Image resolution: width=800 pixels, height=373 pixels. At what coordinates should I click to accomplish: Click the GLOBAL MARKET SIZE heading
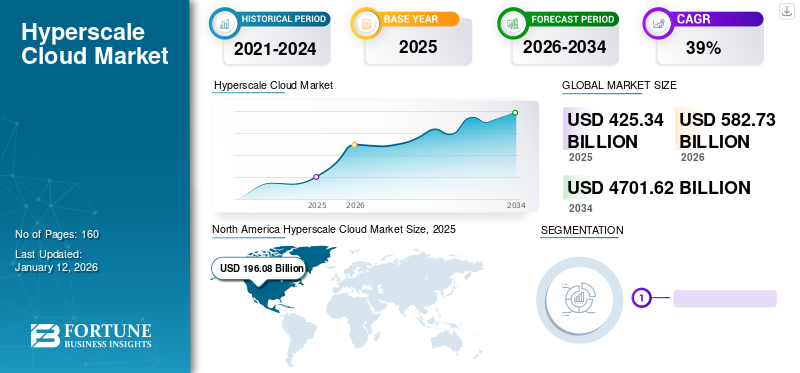click(619, 85)
